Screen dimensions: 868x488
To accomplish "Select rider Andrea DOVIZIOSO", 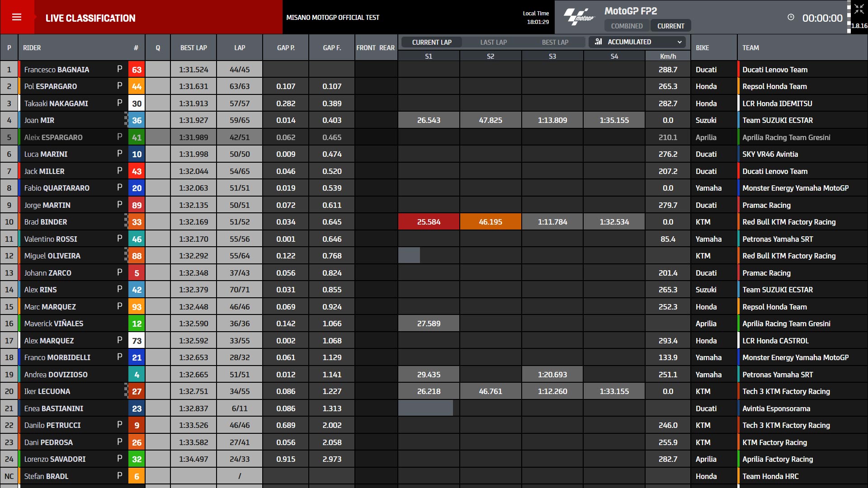I will click(56, 375).
